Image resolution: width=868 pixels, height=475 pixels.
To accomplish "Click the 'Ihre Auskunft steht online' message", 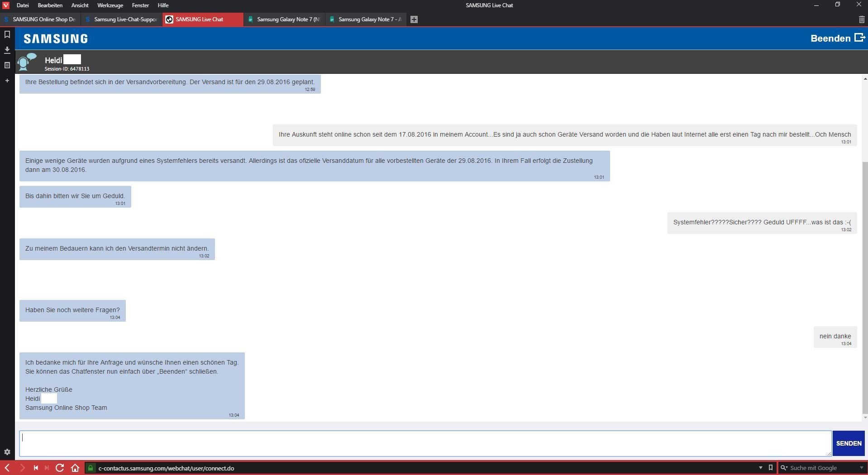I will pos(565,135).
